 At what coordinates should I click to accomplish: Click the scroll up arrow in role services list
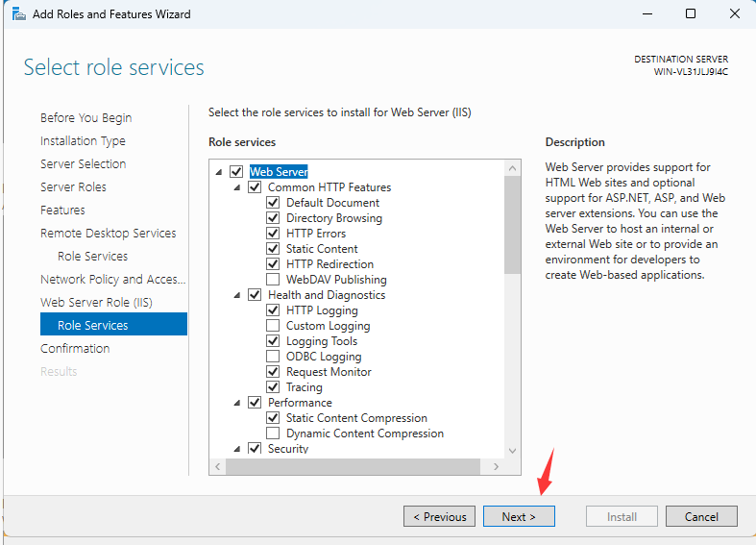tap(512, 168)
